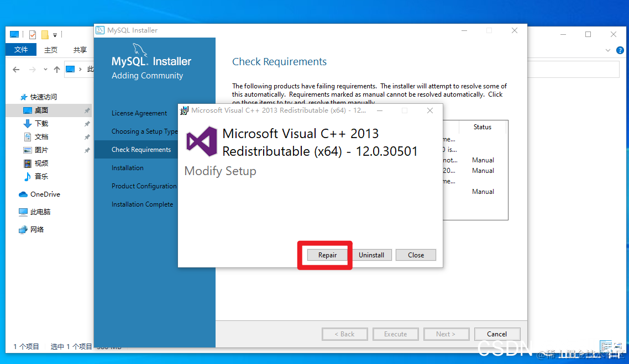Click the Visual Studio logo in the dialog
Screen dimensions: 629x364
[201, 141]
